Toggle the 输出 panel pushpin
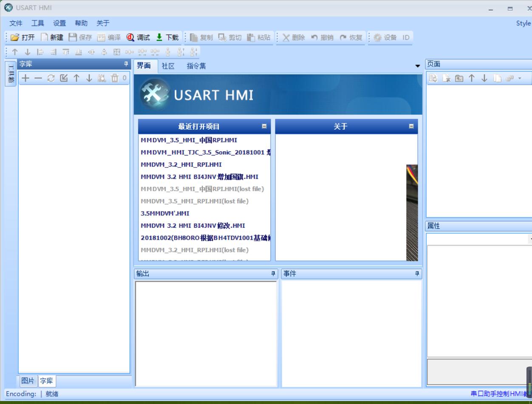Screen dimensions: 532x404 (273, 274)
